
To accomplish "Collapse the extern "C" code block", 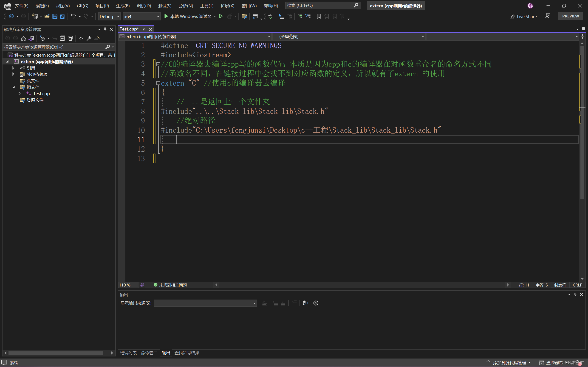I will click(x=158, y=83).
